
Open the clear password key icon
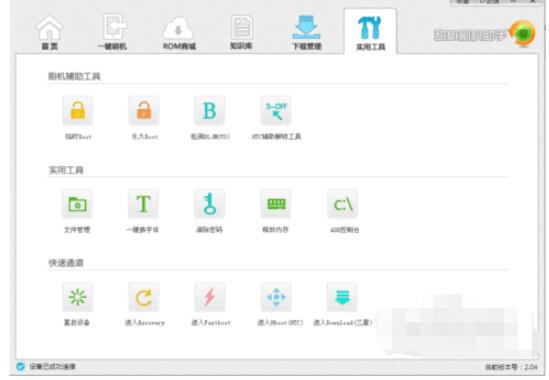click(209, 204)
